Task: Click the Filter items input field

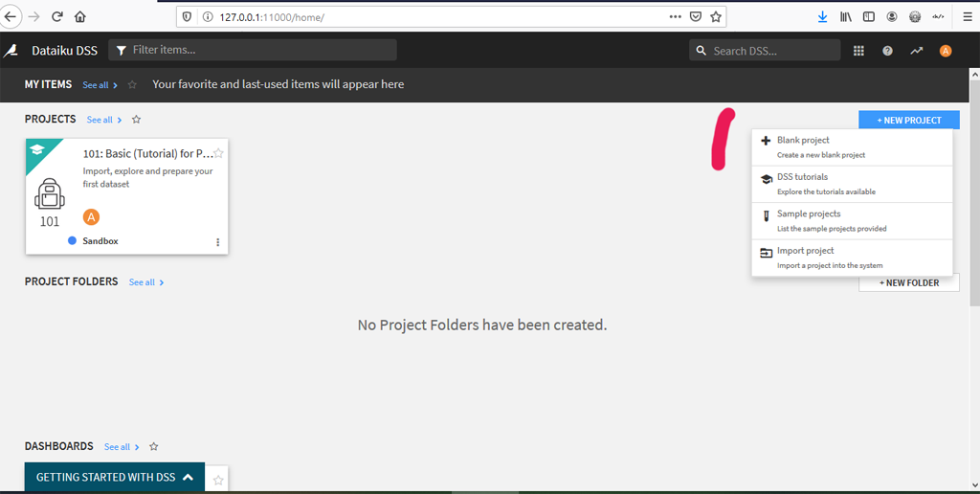Action: (x=253, y=50)
